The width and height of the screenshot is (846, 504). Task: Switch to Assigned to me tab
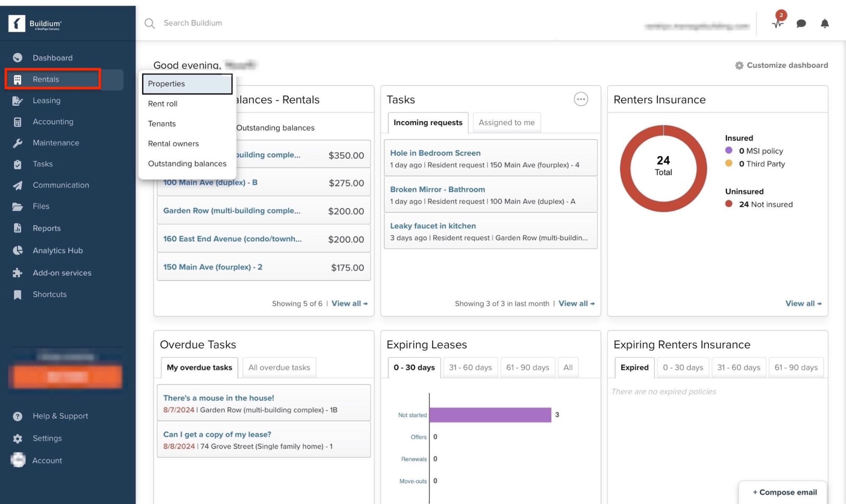click(x=506, y=123)
